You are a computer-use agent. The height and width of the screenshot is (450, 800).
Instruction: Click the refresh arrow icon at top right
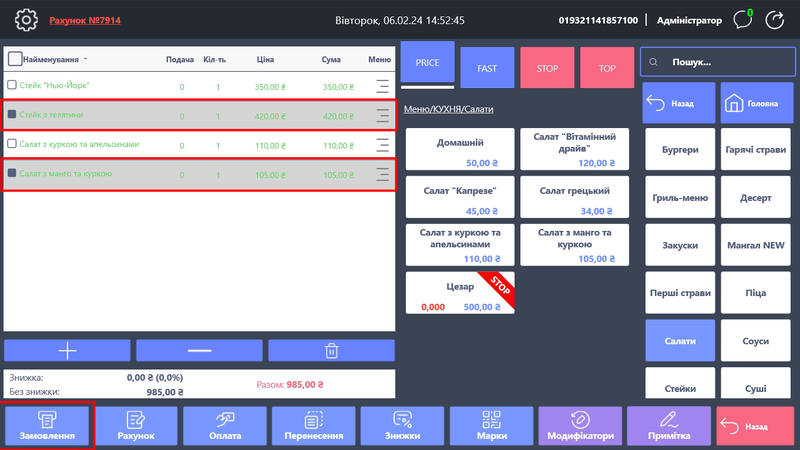click(777, 19)
